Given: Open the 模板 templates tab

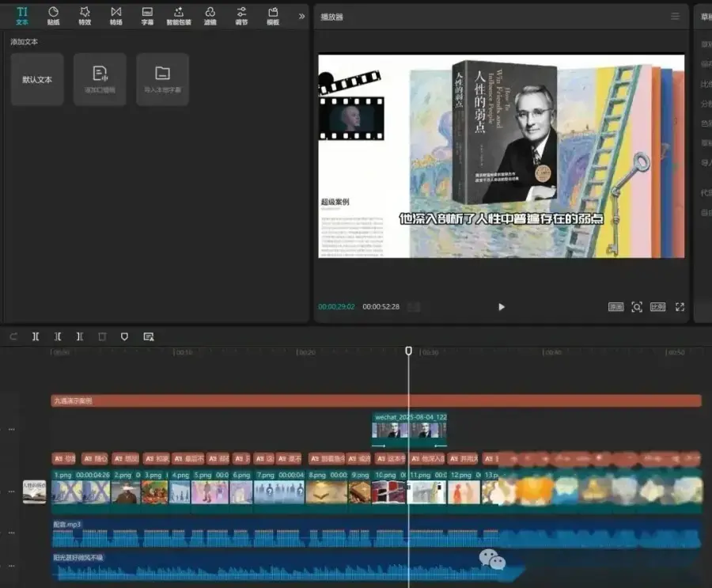Looking at the screenshot, I should (x=272, y=16).
